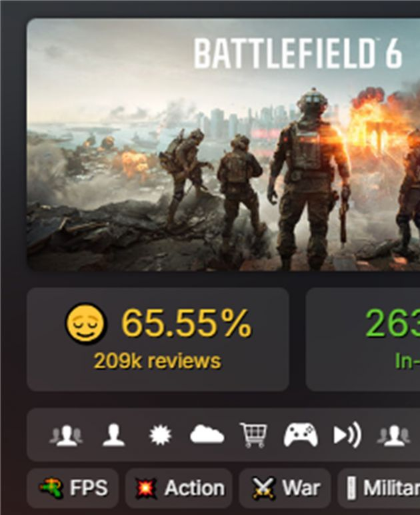Viewport: 420px width, 515px height.
Task: Open the FPS tag
Action: point(73,488)
